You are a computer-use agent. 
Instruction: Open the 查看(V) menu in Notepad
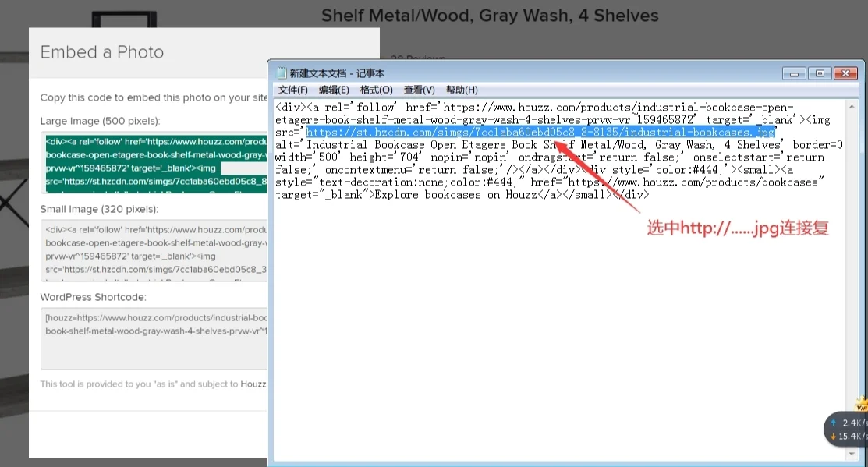point(419,90)
